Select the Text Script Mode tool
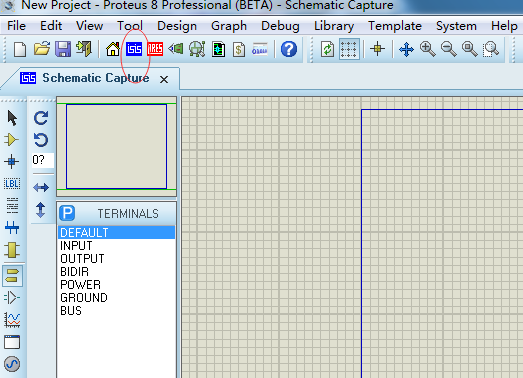The height and width of the screenshot is (378, 523). tap(12, 206)
